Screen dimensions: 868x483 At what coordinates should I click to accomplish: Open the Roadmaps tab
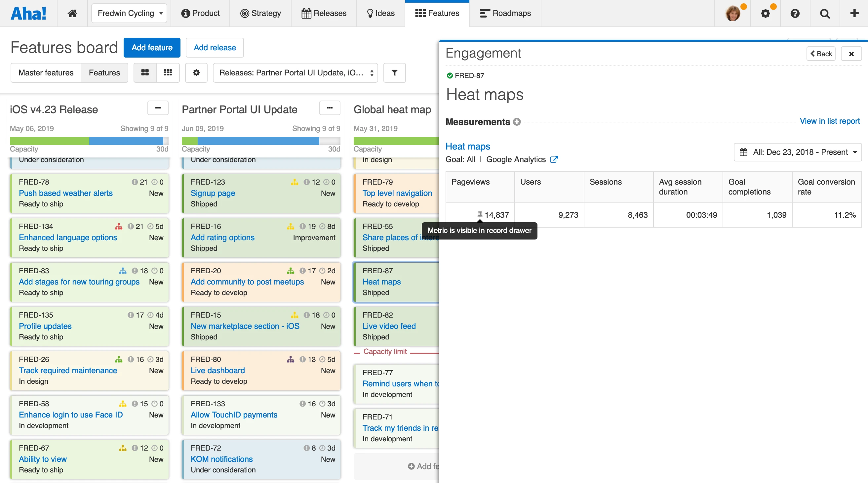505,14
